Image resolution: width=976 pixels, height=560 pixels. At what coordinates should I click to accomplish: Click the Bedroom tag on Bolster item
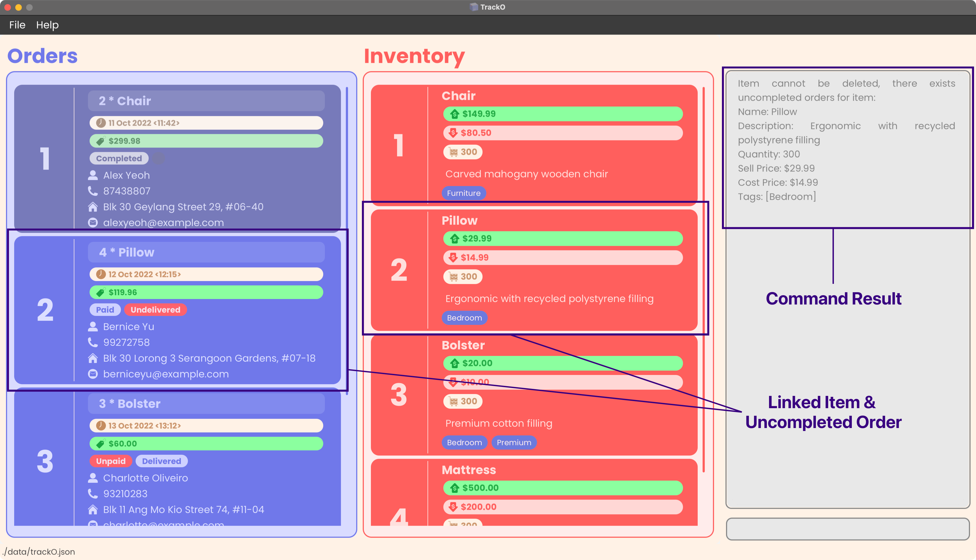pos(465,442)
